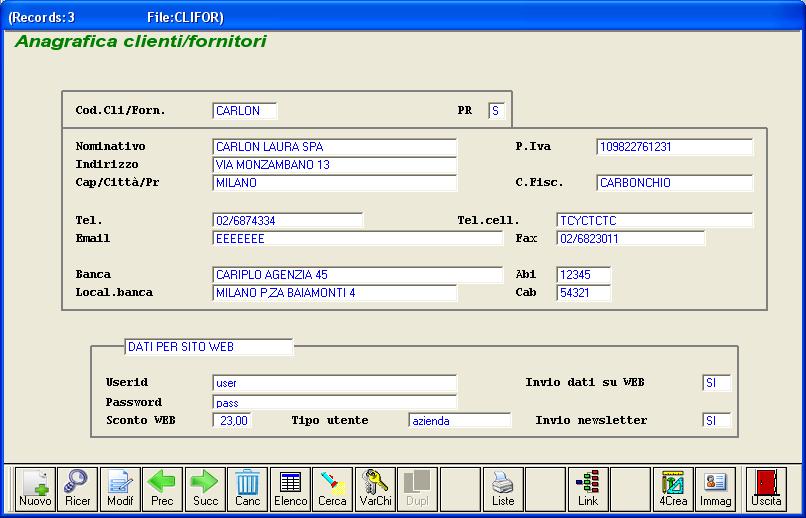
Task: Select Tipo utente field azienda
Action: tap(460, 420)
